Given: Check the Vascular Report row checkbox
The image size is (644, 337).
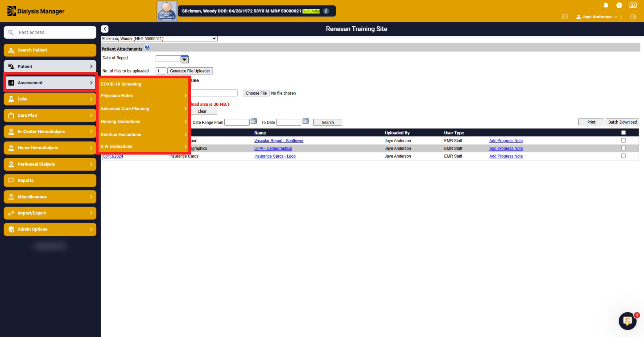Looking at the screenshot, I should click(623, 140).
